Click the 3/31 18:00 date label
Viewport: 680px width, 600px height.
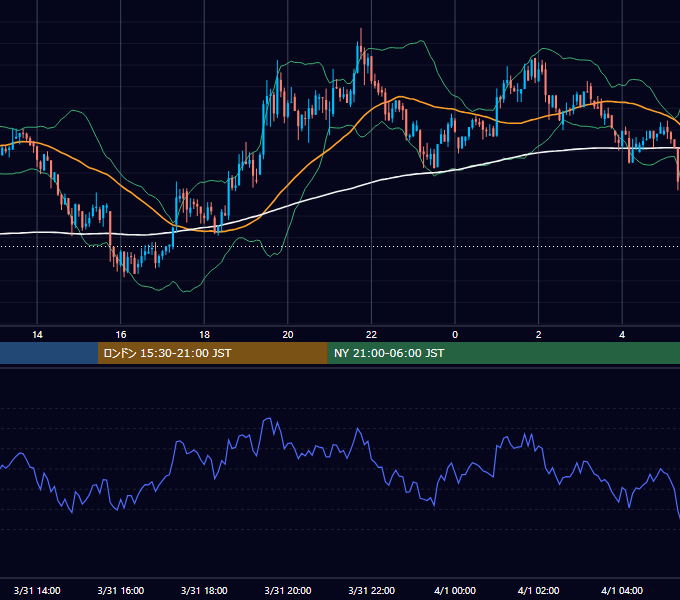click(204, 590)
